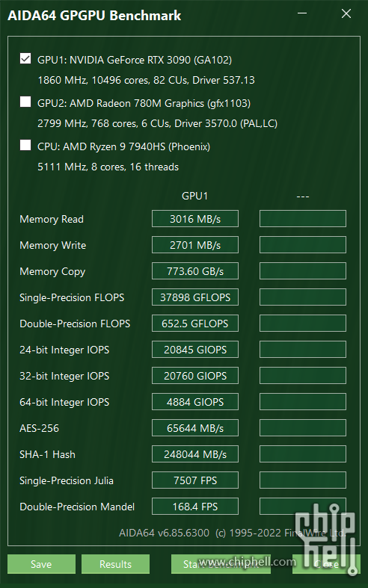Click the Memory Write row label

point(52,245)
